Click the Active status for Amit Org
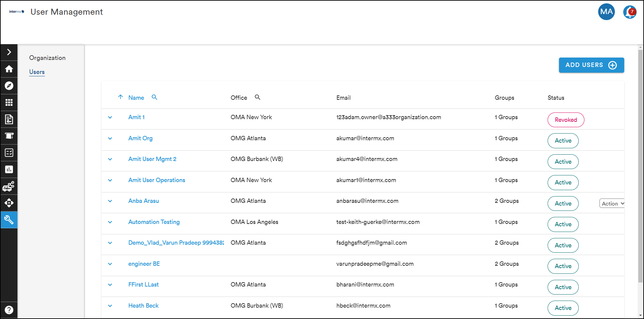 click(563, 141)
